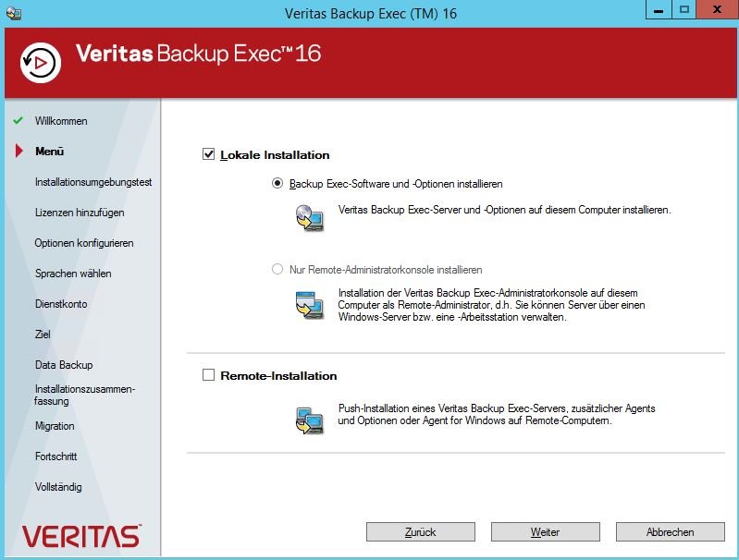739x560 pixels.
Task: Click the Zurück button
Action: click(x=421, y=531)
